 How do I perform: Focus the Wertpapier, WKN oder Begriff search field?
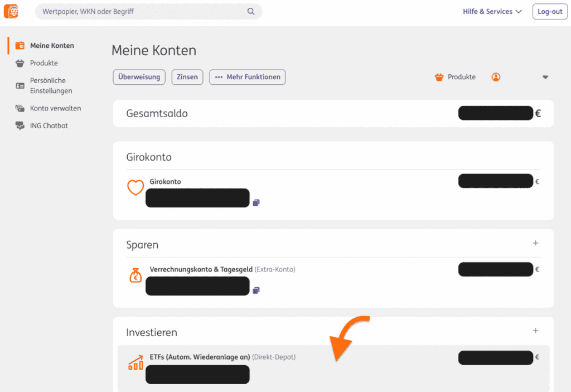pos(148,11)
